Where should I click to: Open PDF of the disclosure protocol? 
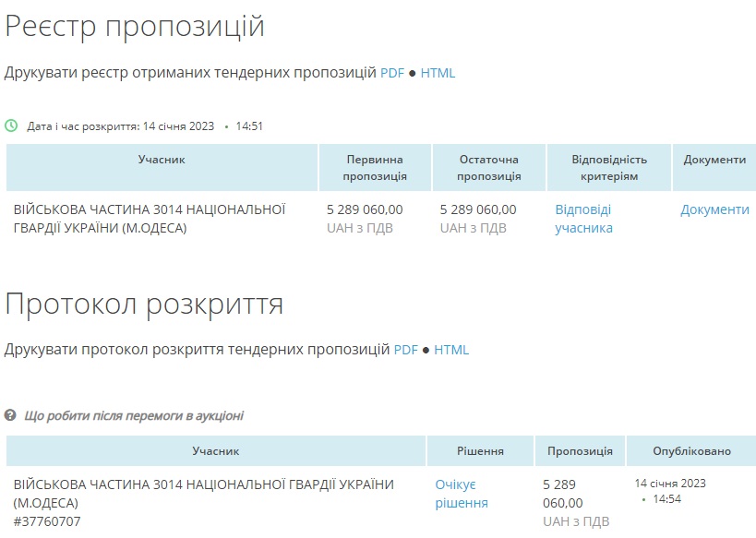tap(405, 350)
